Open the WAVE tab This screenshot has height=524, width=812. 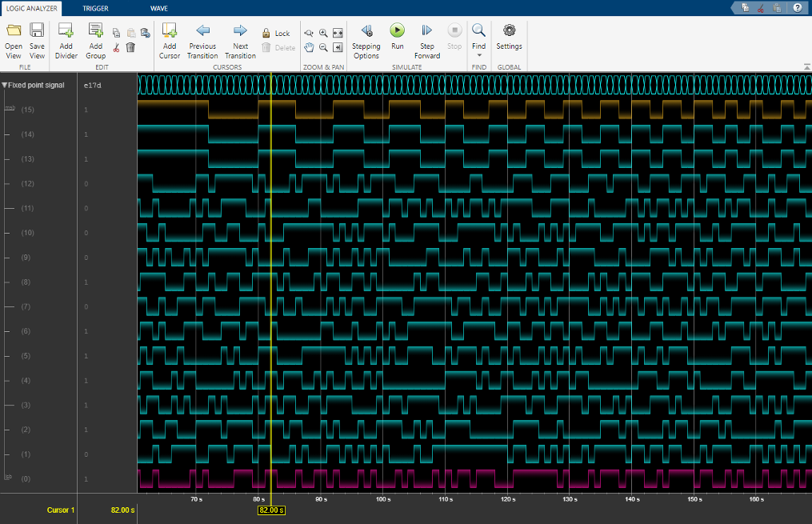159,8
